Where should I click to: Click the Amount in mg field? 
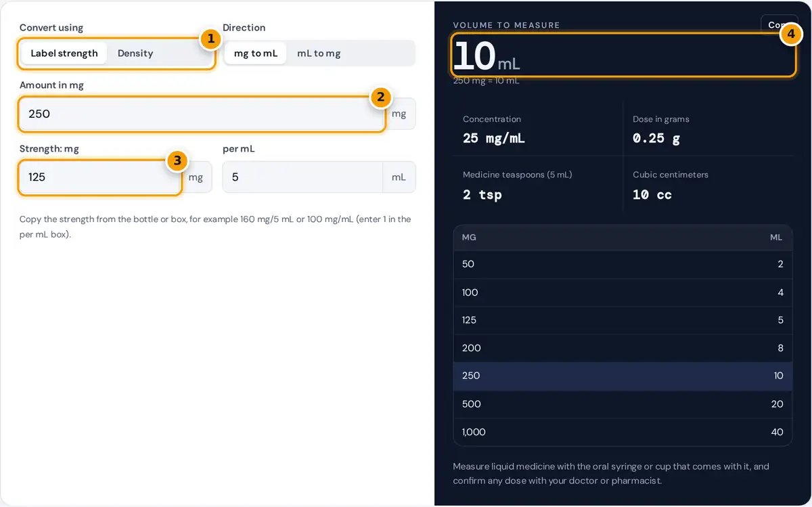click(202, 114)
